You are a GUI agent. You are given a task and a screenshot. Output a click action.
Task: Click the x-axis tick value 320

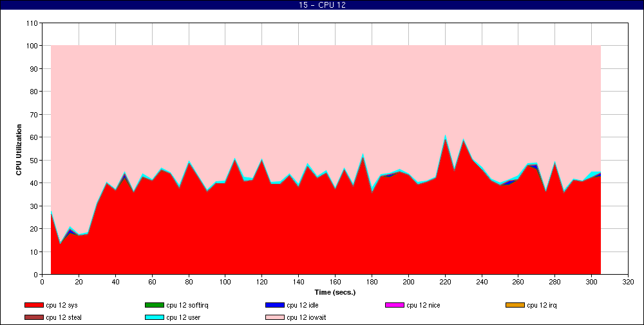pyautogui.click(x=628, y=282)
